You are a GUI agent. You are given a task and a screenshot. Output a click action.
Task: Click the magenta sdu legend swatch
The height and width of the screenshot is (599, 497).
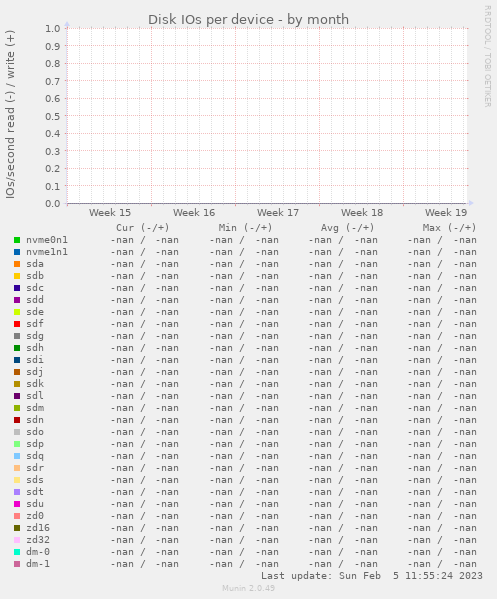(17, 504)
